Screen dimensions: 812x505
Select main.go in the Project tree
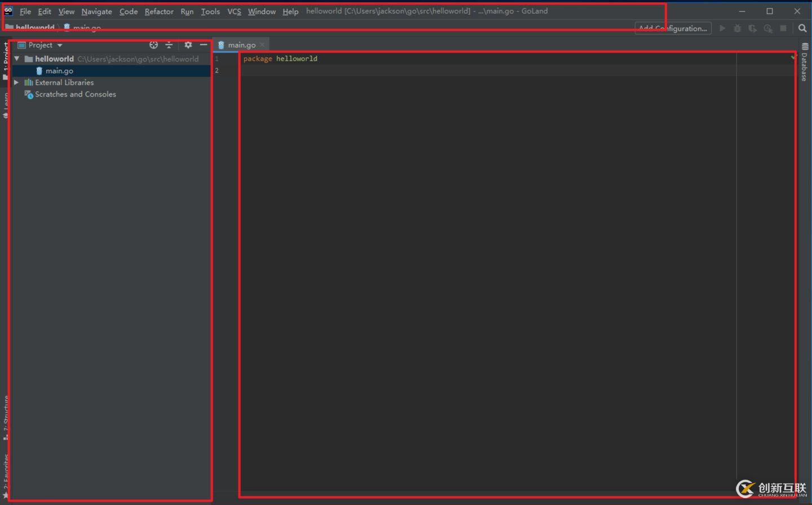(111, 70)
